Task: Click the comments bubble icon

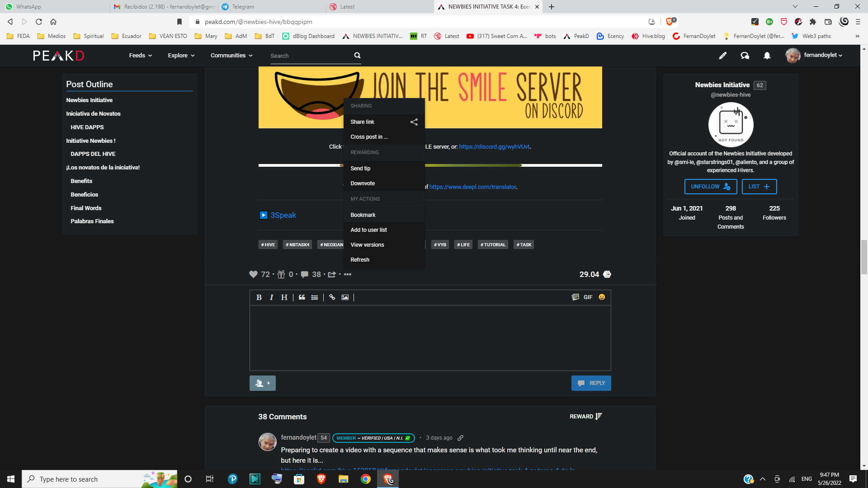Action: click(x=305, y=274)
